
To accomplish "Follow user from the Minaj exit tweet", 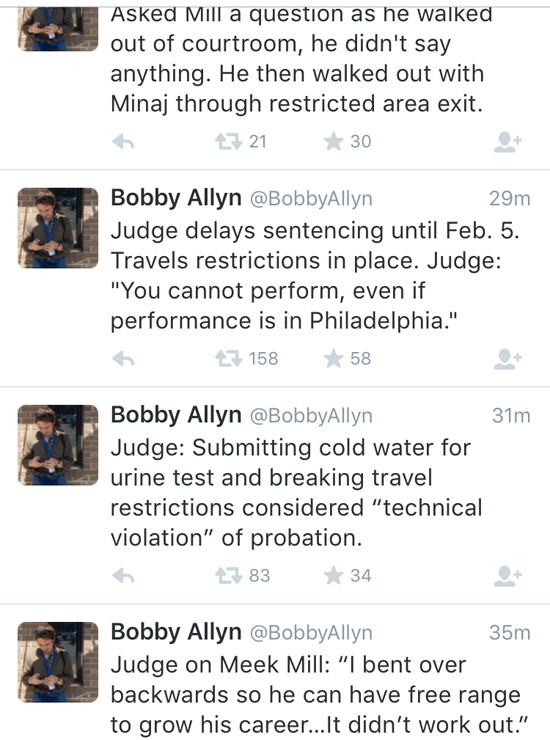I will point(508,142).
